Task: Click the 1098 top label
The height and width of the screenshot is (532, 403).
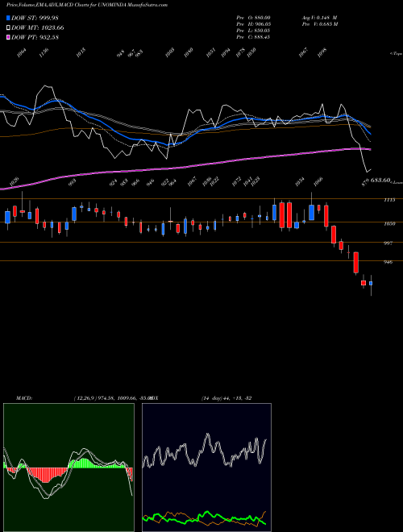Action: coord(322,53)
